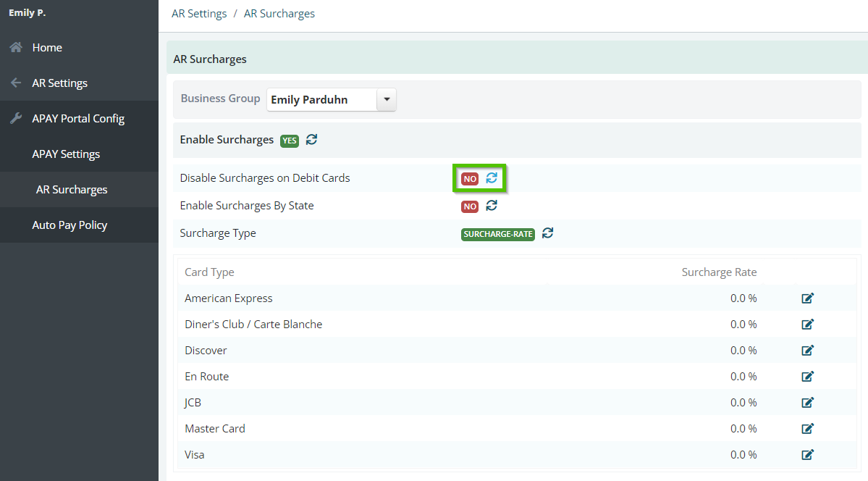Click refresh icon for Enable Surcharges By State

(492, 206)
